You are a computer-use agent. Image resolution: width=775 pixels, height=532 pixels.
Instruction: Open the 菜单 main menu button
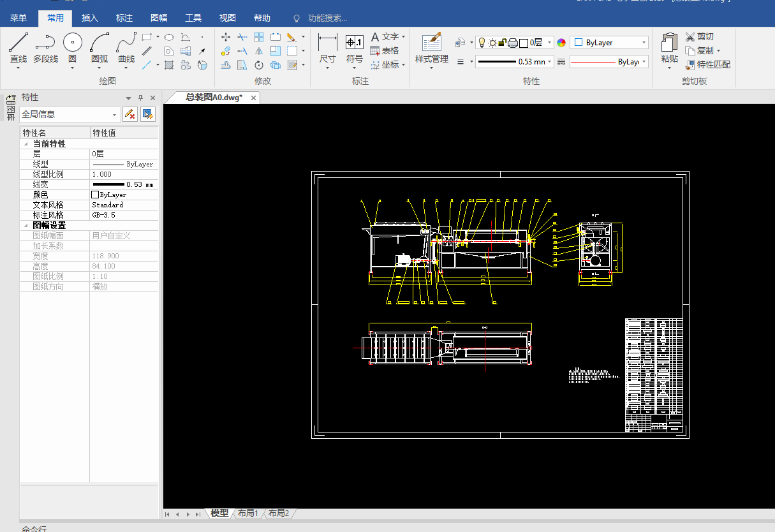(x=18, y=18)
